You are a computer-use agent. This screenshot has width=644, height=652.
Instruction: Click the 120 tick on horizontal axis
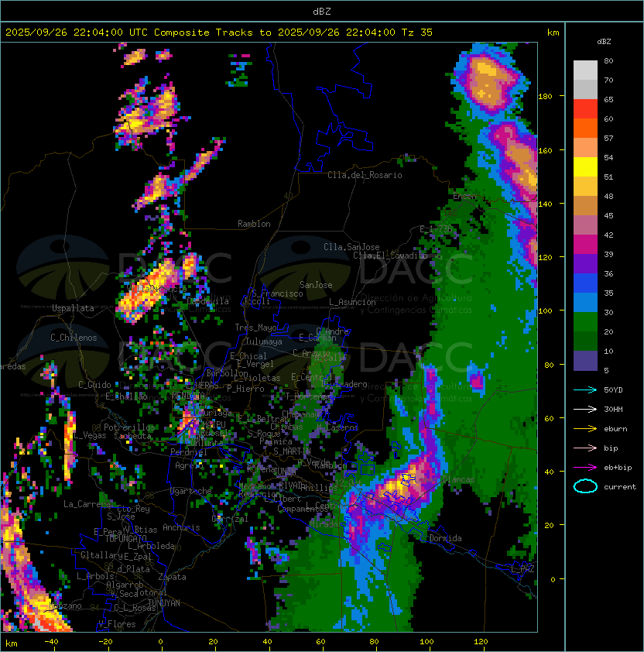click(481, 642)
